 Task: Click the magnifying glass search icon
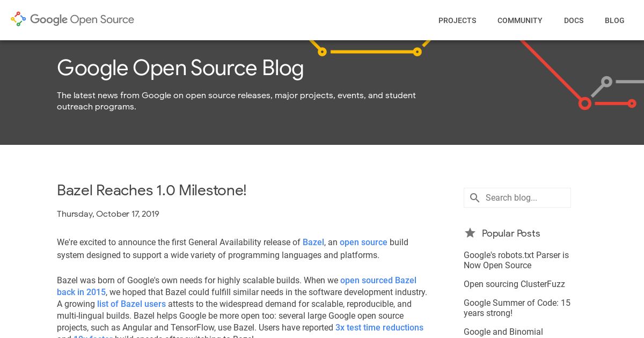coord(474,198)
